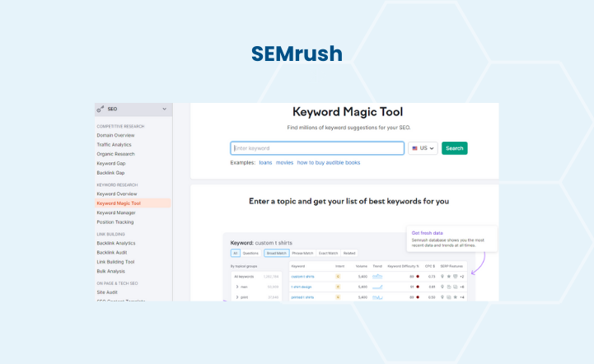Screen dimensions: 594x364
Task: Open Bulk Analysis in sidebar
Action: [110, 271]
